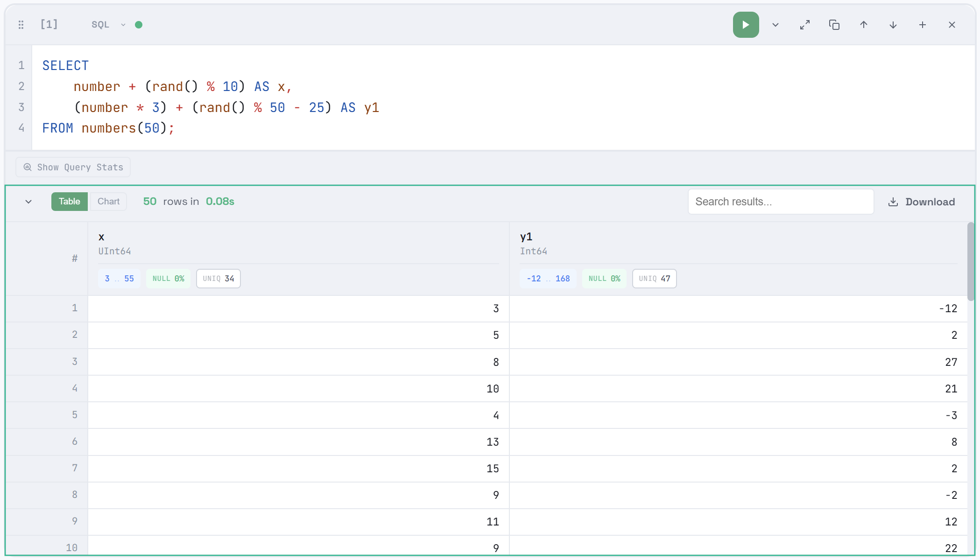Duplicate the current query cell
This screenshot has height=560, width=980.
834,24
